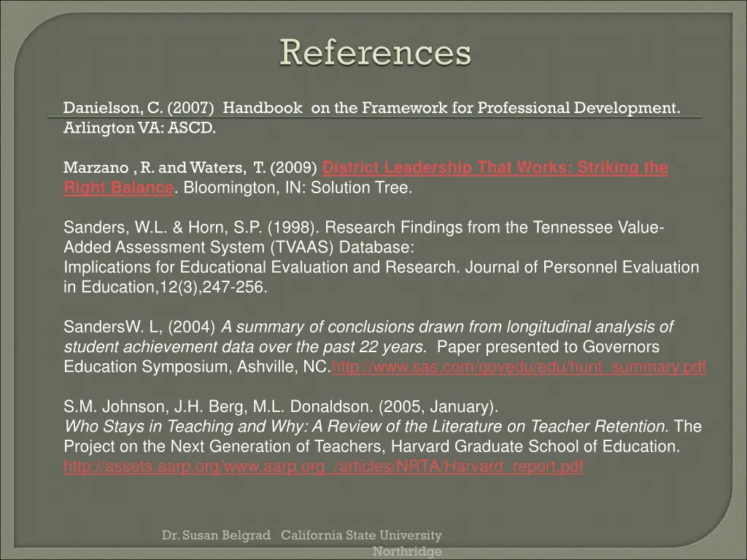Click 'SandersW. L, (2004)' citation start

click(139, 327)
